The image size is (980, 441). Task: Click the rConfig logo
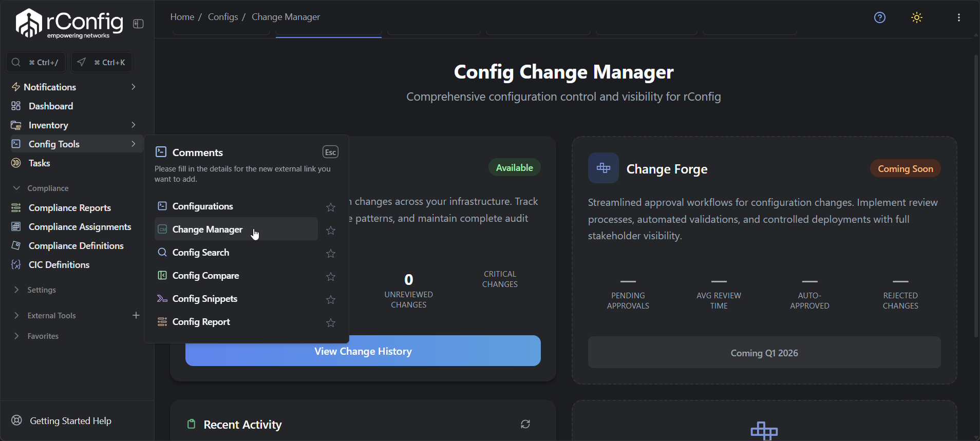(x=69, y=24)
